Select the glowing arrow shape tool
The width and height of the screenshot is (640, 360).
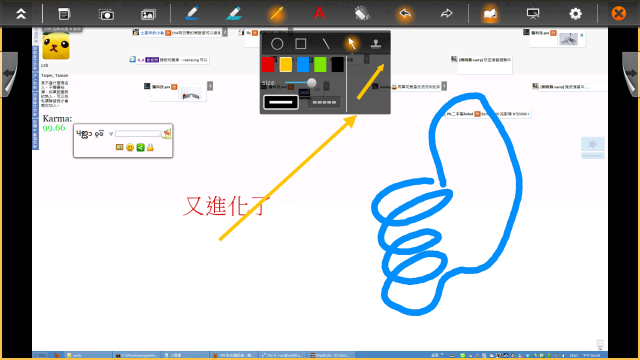coord(277,13)
